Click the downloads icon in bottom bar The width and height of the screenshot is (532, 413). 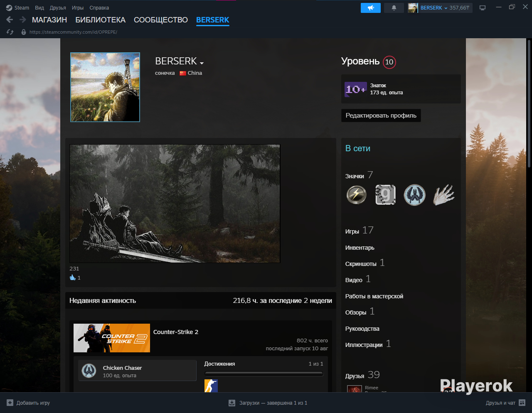tap(232, 403)
